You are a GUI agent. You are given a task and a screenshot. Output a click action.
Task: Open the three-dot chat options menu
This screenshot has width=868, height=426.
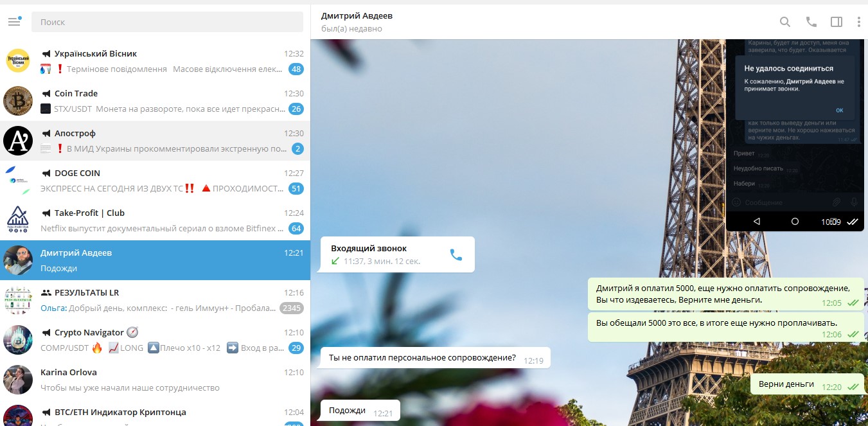point(858,22)
